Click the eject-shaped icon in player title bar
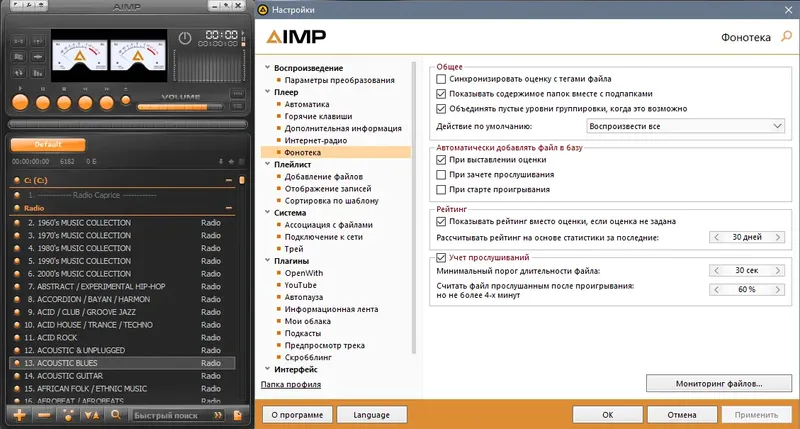Viewport: 800px width, 429px height. 40,6
